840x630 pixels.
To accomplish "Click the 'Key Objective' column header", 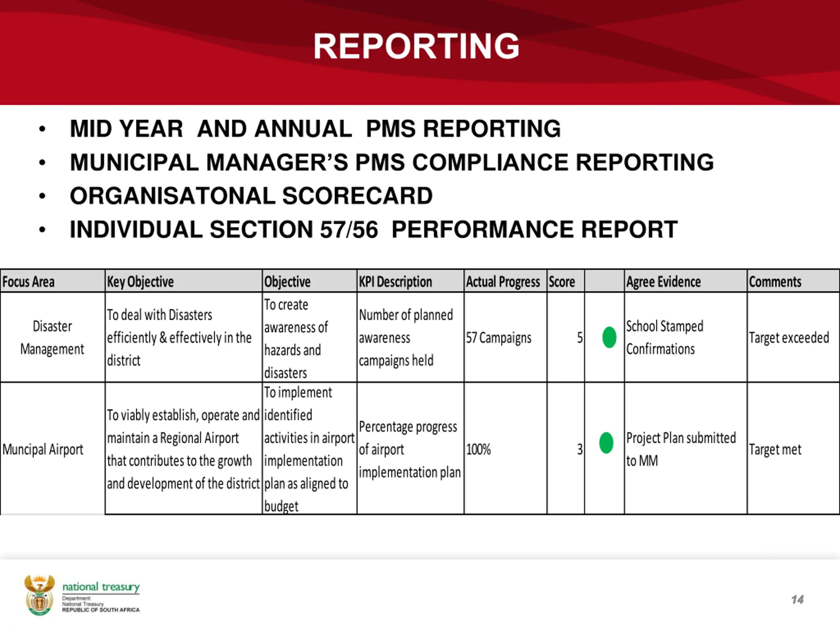I will click(183, 282).
